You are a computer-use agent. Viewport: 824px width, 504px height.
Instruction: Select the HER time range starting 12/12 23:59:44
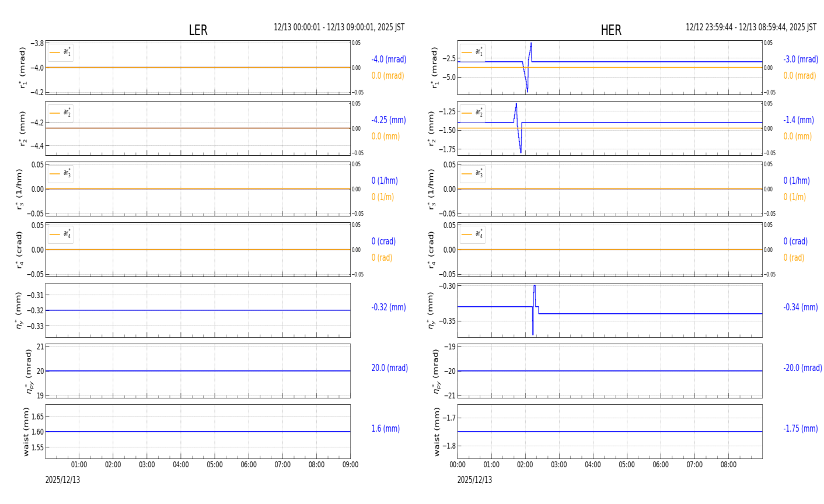pos(751,27)
